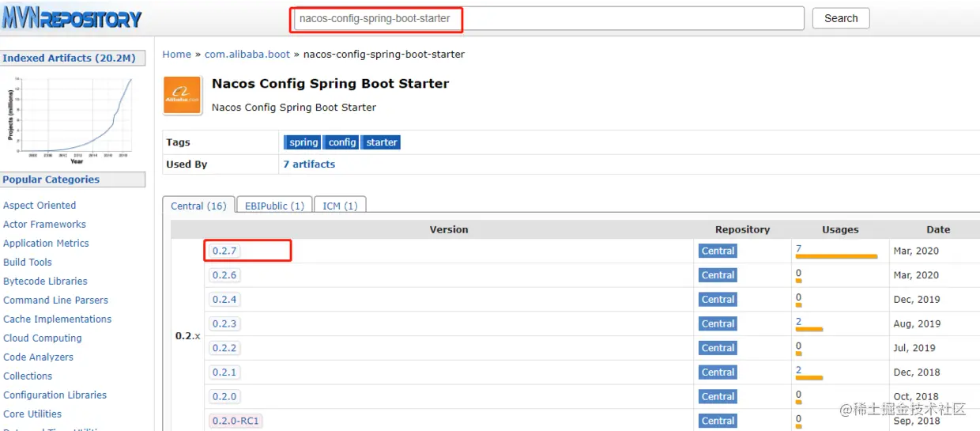980x431 pixels.
Task: Open the Configuration Libraries category
Action: click(x=55, y=395)
